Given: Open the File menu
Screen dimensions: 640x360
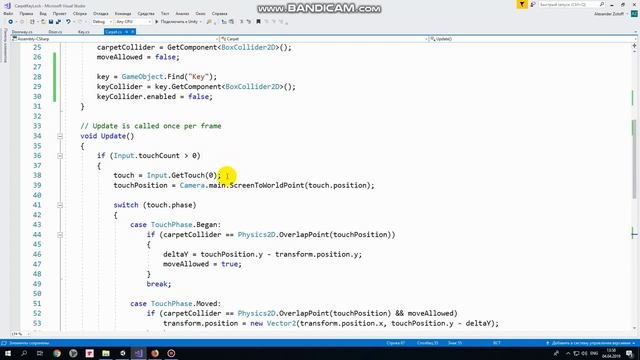Looking at the screenshot, I should (8, 13).
